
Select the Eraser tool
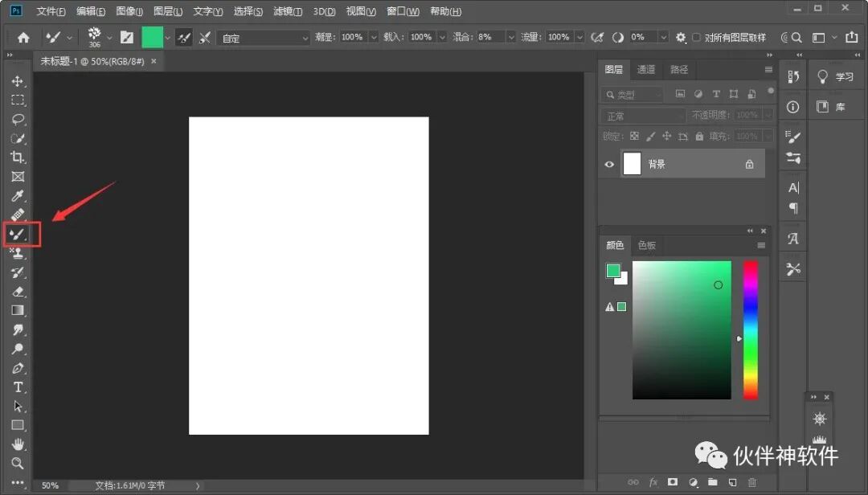(18, 291)
